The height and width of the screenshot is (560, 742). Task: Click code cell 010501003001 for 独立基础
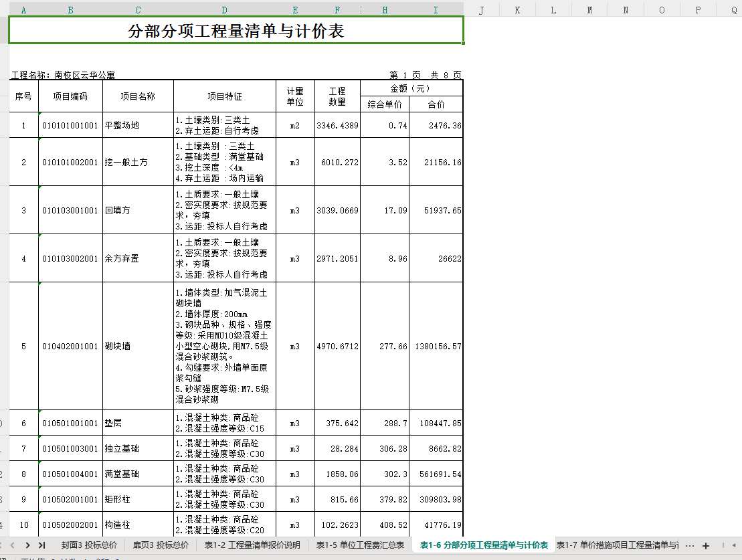click(70, 448)
